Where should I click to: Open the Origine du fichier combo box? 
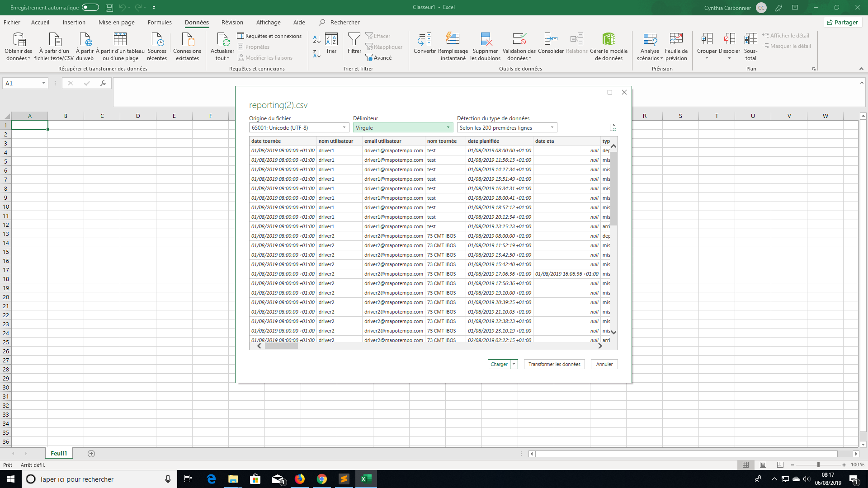click(x=299, y=127)
